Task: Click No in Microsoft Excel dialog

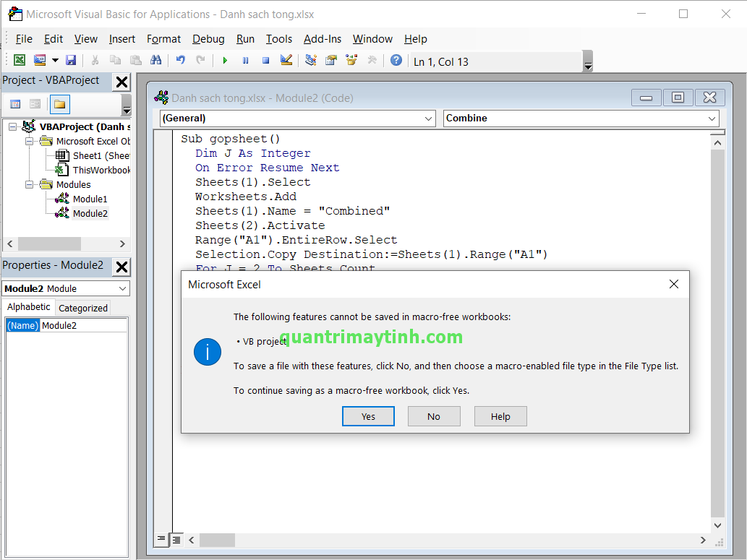Action: [x=434, y=416]
